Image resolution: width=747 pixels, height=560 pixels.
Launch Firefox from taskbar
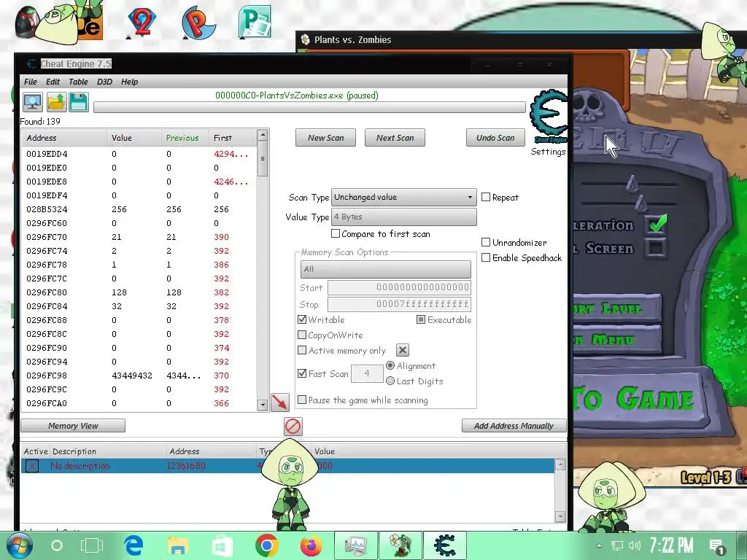point(311,545)
